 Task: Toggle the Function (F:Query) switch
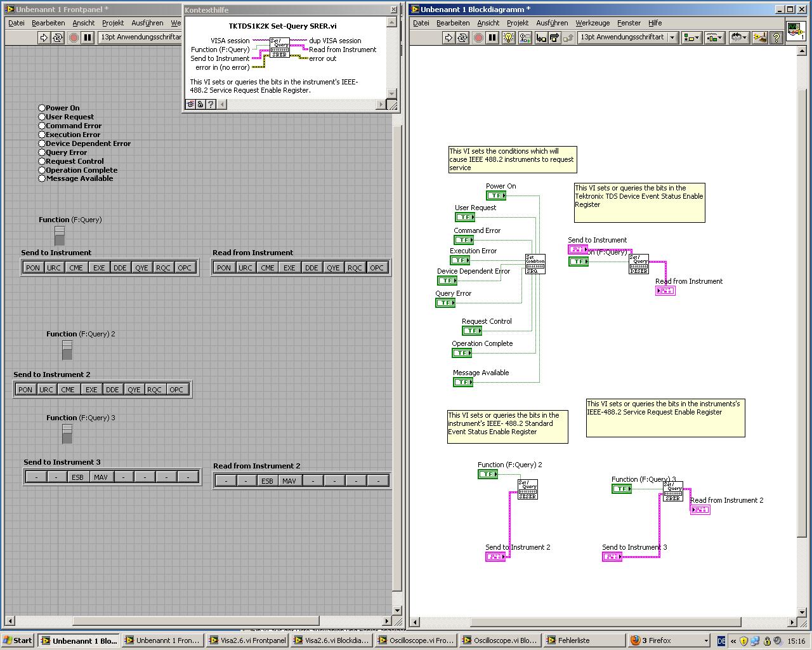click(x=60, y=235)
